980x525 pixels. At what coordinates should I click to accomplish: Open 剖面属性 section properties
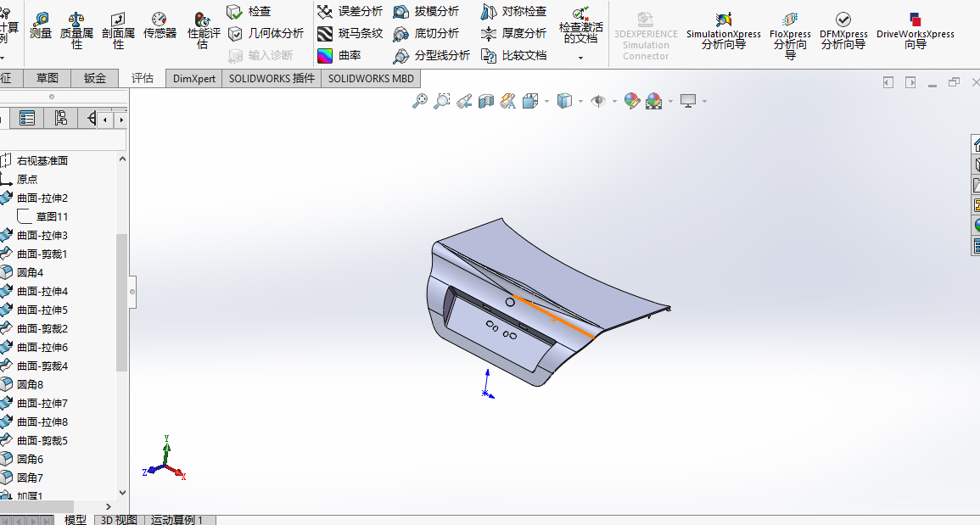(118, 30)
